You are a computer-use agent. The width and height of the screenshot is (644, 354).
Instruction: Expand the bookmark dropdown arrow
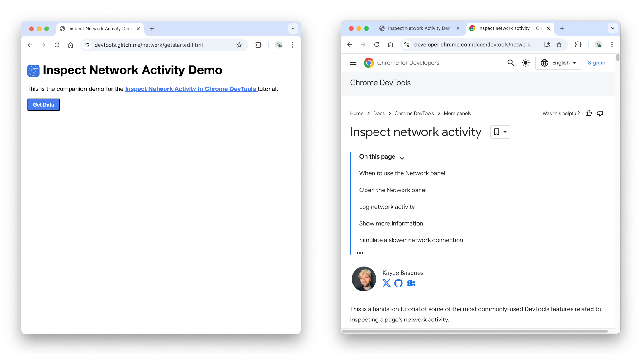[x=505, y=132]
